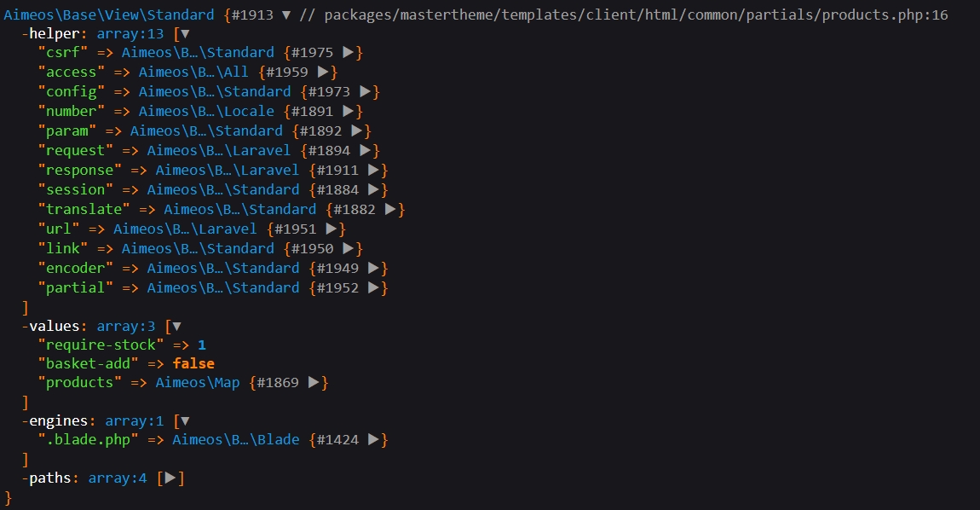Click the paths property name
Viewport: 980px width, 510px height.
point(50,478)
